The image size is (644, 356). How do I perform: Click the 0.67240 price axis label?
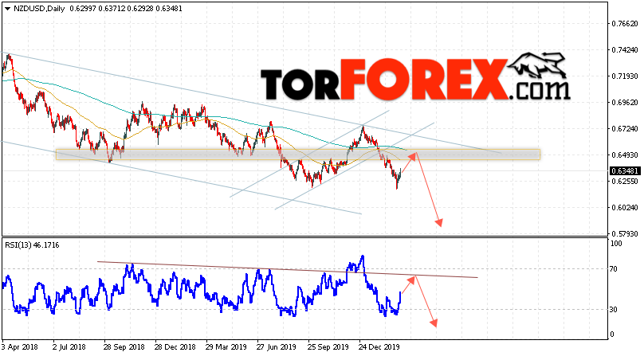pos(625,129)
